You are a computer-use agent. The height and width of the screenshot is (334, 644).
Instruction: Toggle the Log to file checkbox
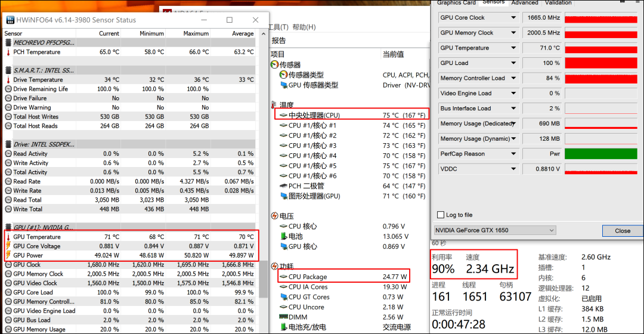pyautogui.click(x=441, y=215)
